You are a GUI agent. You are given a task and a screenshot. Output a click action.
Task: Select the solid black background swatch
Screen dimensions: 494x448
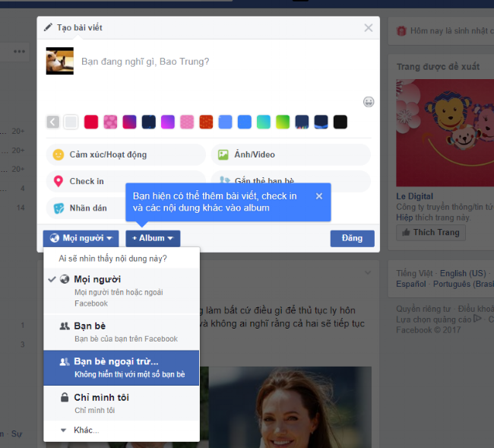pyautogui.click(x=340, y=122)
